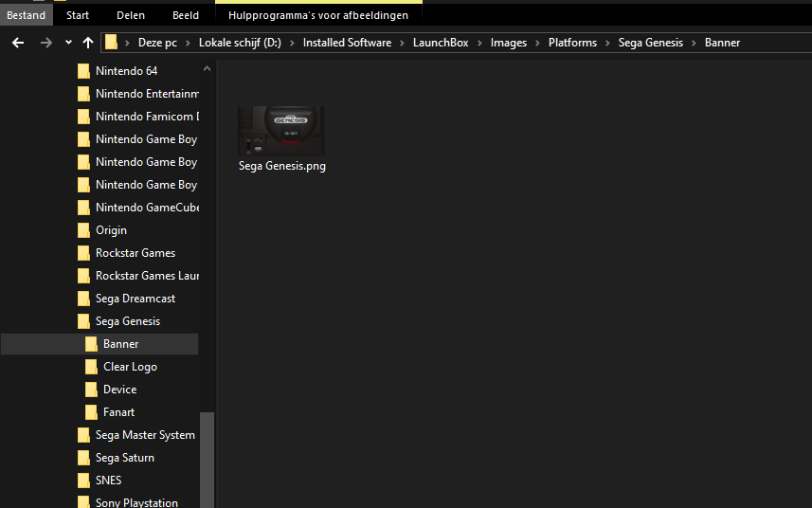The width and height of the screenshot is (812, 508).
Task: Open Fanart subfolder in tree
Action: coord(118,412)
